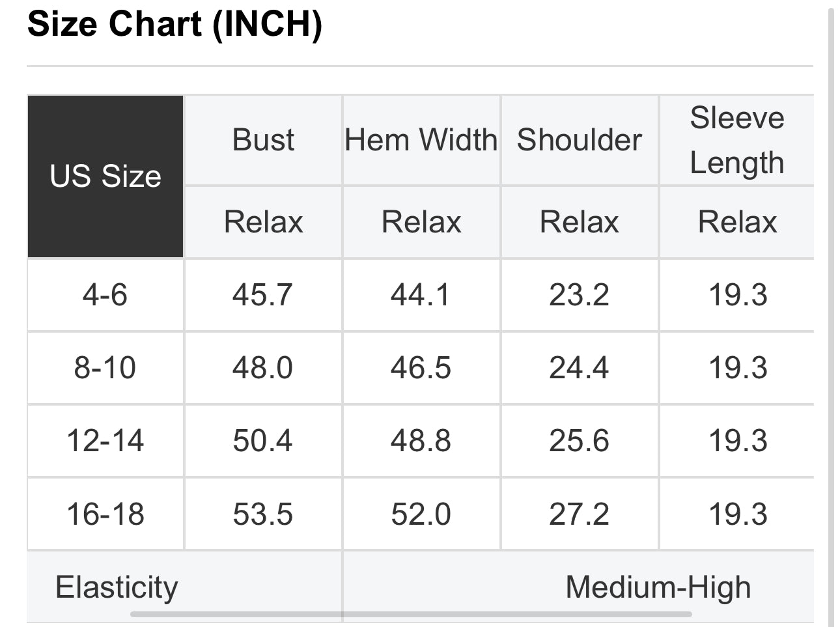Click sleeve length 19.3 in 16-18 row
This screenshot has height=627, width=840.
click(x=738, y=514)
